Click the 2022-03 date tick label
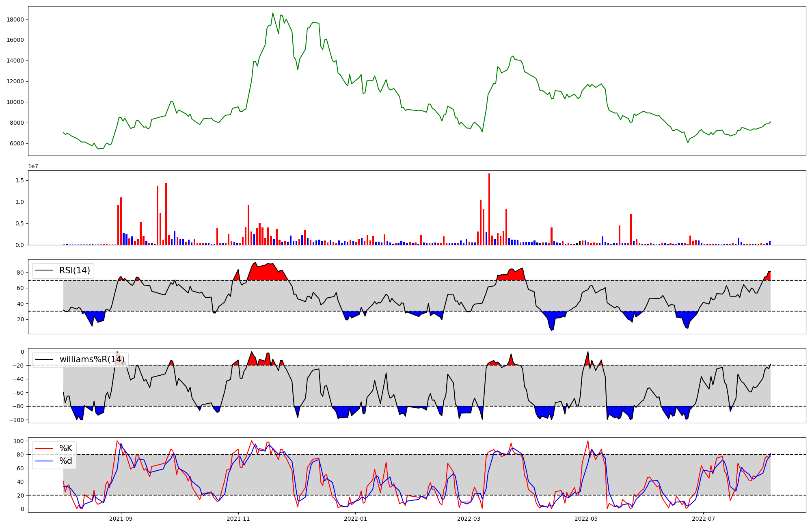Viewport: 812px width, 528px height. [469, 519]
